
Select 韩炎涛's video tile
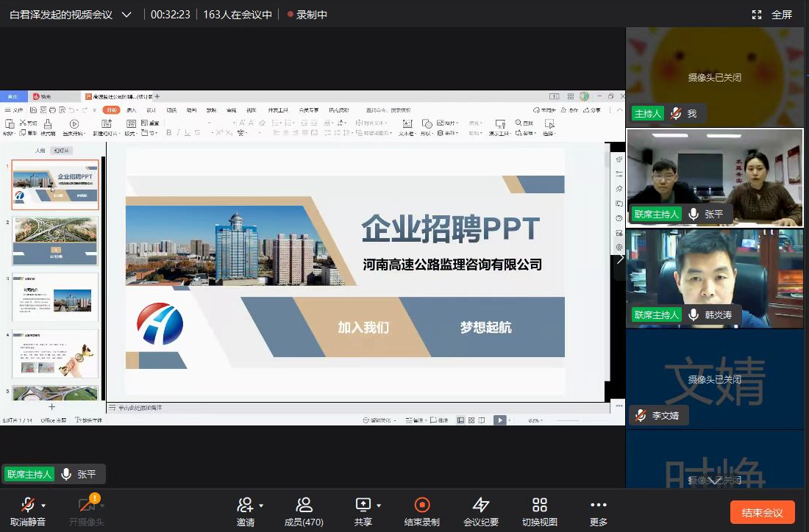[x=714, y=278]
